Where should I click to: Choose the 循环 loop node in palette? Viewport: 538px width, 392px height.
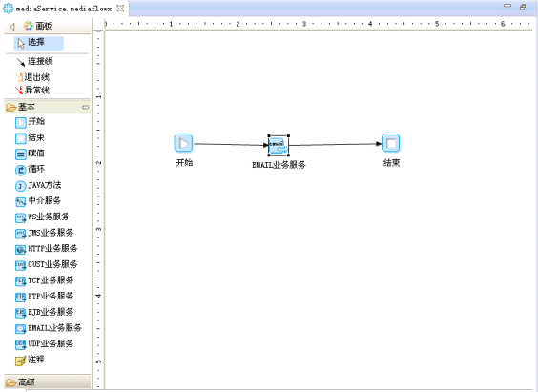click(x=30, y=170)
